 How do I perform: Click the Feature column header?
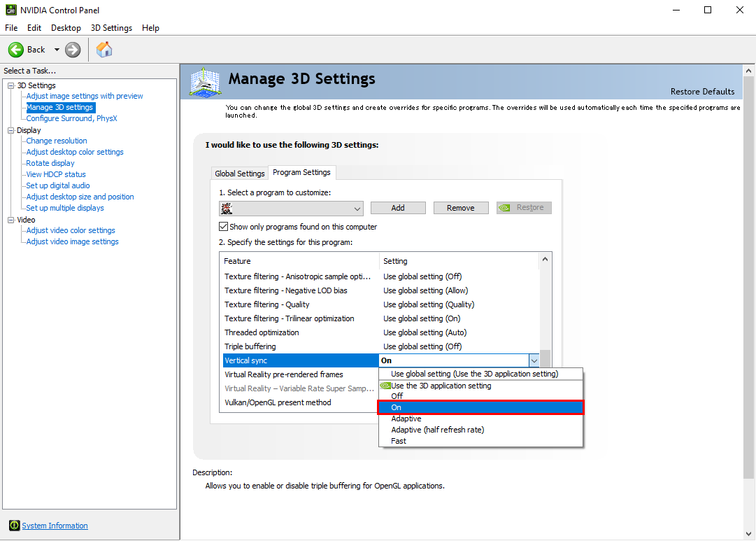[300, 261]
